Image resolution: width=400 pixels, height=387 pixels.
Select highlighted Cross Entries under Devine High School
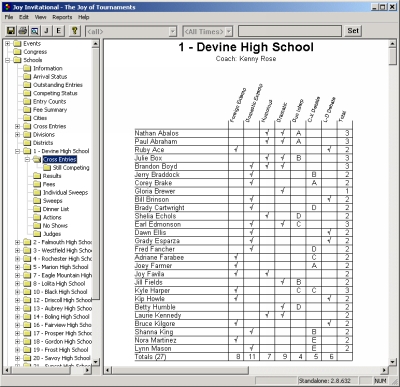coord(60,159)
